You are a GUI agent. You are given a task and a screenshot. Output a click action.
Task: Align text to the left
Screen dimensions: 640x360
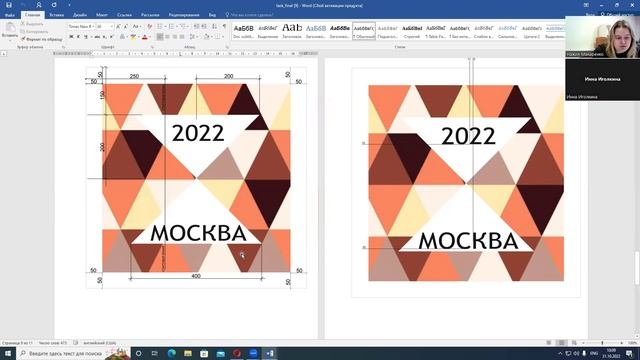tap(160, 37)
